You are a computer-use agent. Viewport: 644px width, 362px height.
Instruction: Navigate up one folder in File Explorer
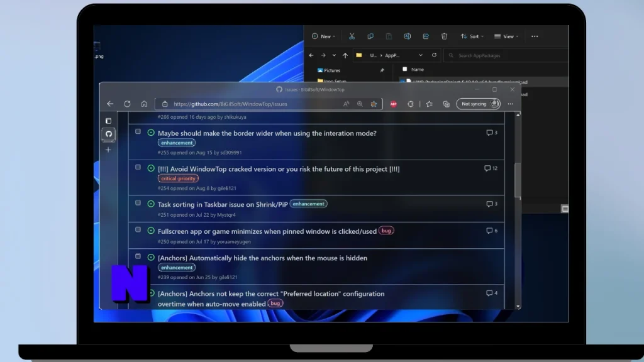click(x=345, y=55)
